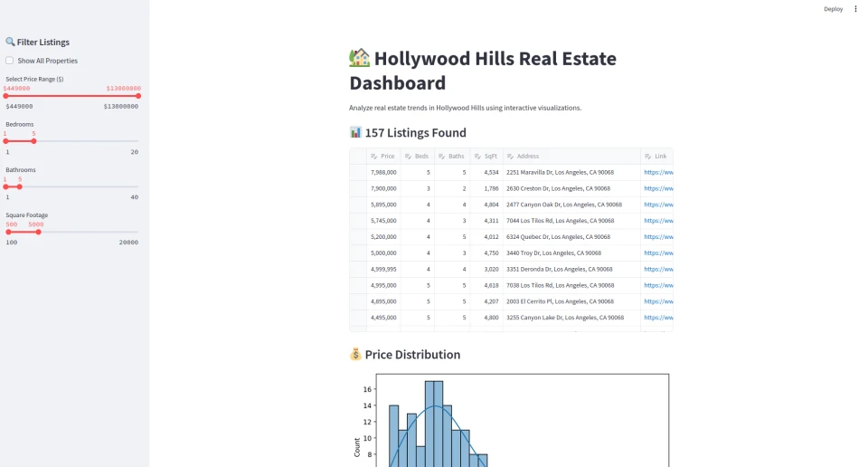This screenshot has height=467, width=868.
Task: Click the Address column type icon
Action: [x=510, y=157]
